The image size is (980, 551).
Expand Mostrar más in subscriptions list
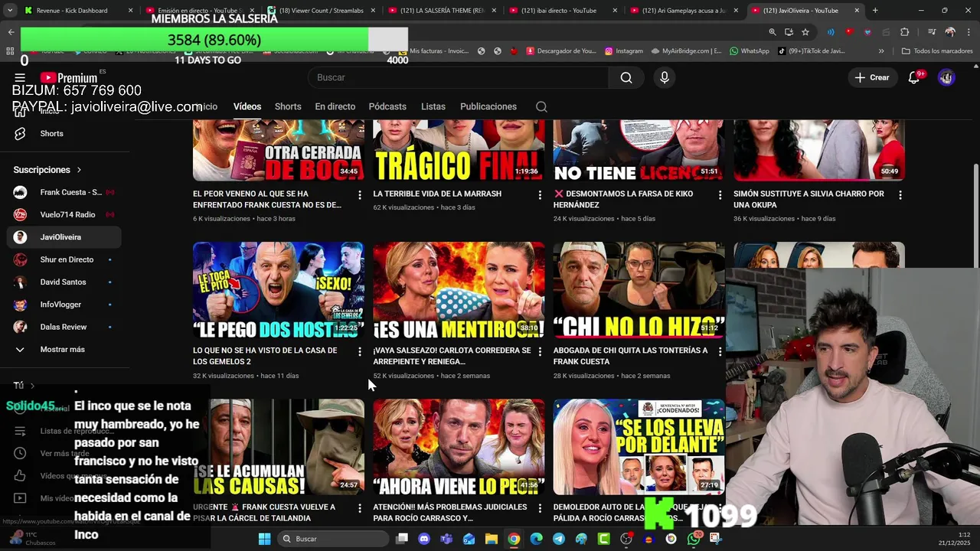click(x=64, y=349)
